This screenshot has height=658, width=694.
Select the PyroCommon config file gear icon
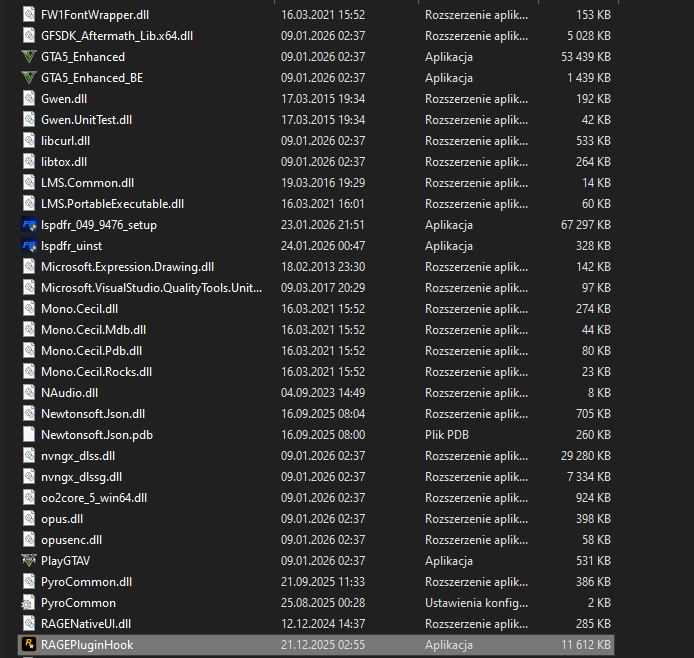[29, 603]
